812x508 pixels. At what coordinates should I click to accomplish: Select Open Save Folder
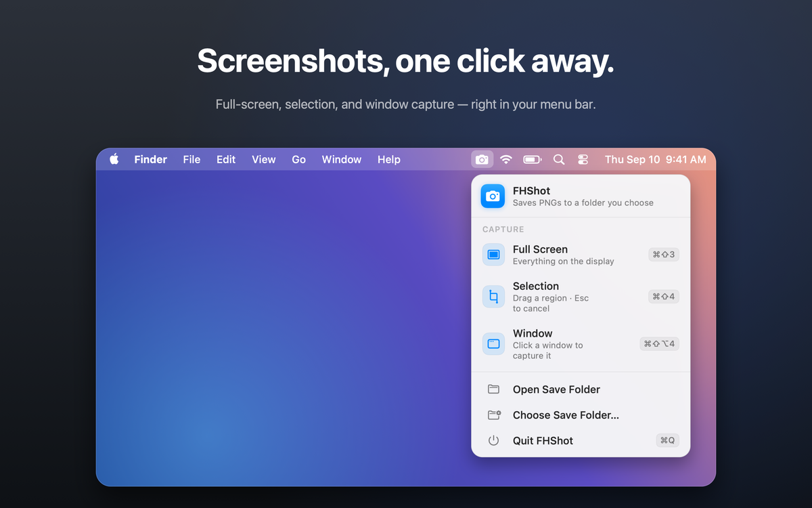[x=581, y=389]
